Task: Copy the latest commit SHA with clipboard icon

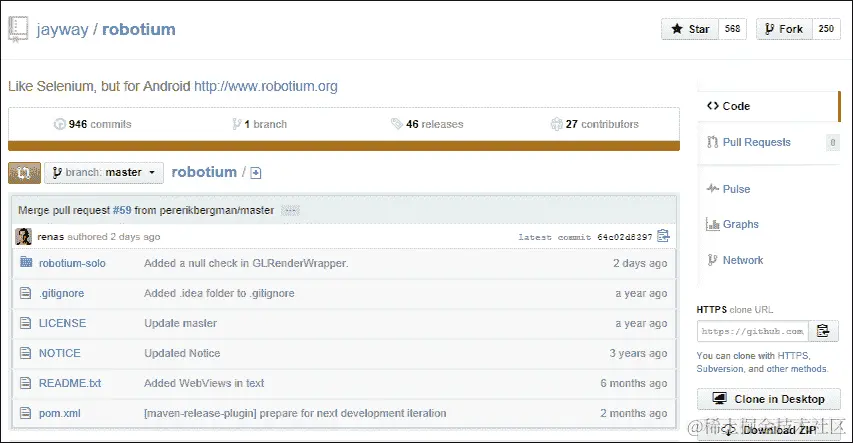Action: [x=663, y=236]
